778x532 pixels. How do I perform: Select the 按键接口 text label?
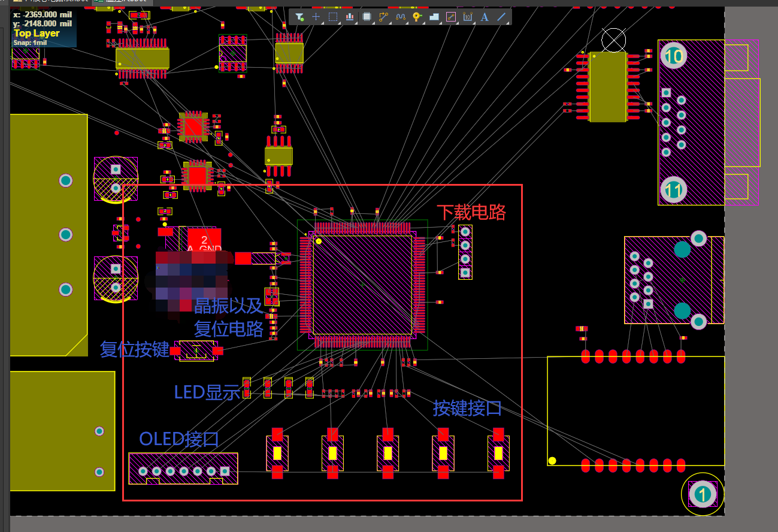pos(467,408)
